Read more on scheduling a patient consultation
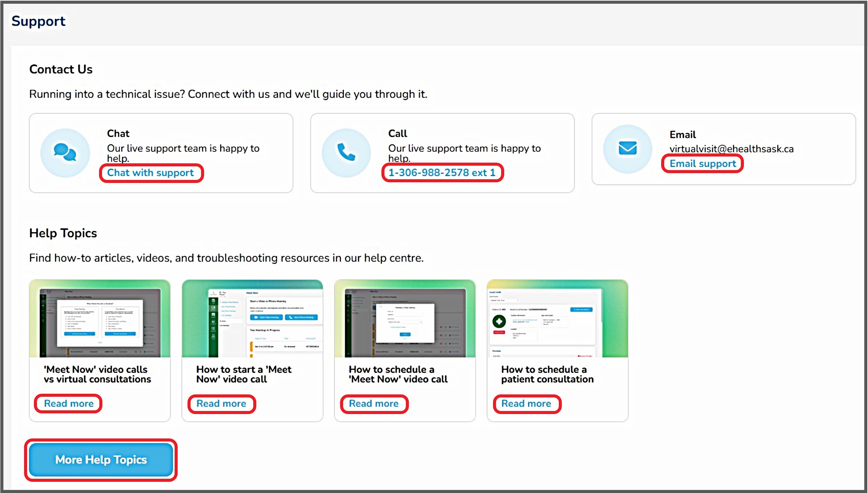The width and height of the screenshot is (868, 493). click(x=526, y=404)
